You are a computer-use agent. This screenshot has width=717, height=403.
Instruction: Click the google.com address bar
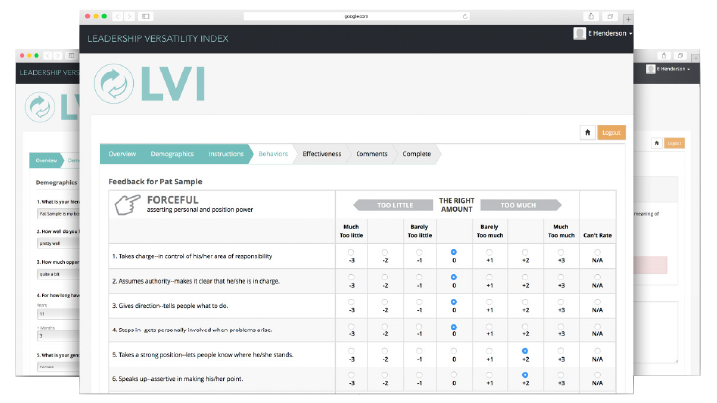click(x=356, y=16)
